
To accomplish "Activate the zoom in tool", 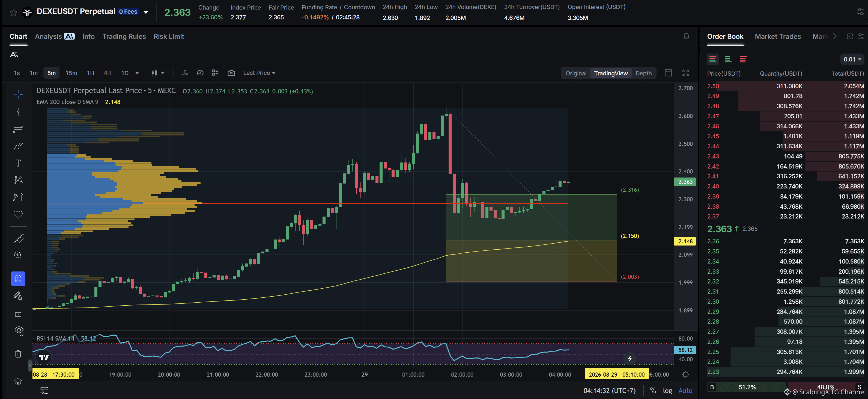I will point(18,255).
